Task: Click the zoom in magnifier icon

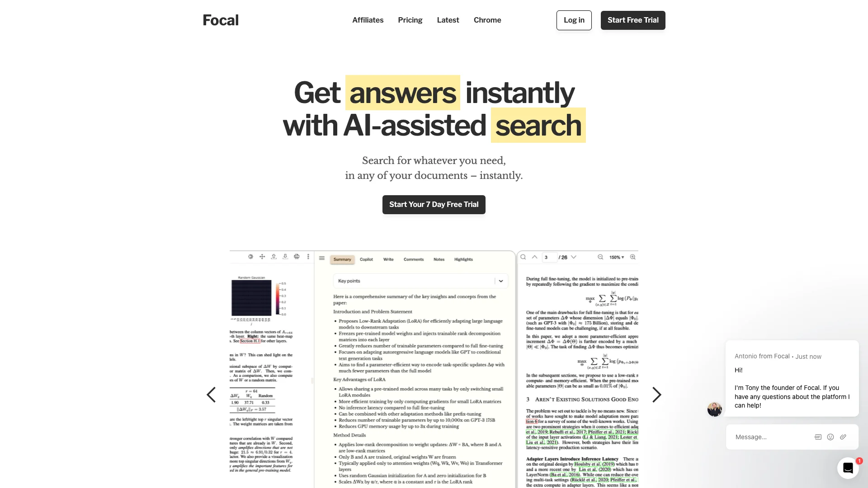Action: click(633, 257)
